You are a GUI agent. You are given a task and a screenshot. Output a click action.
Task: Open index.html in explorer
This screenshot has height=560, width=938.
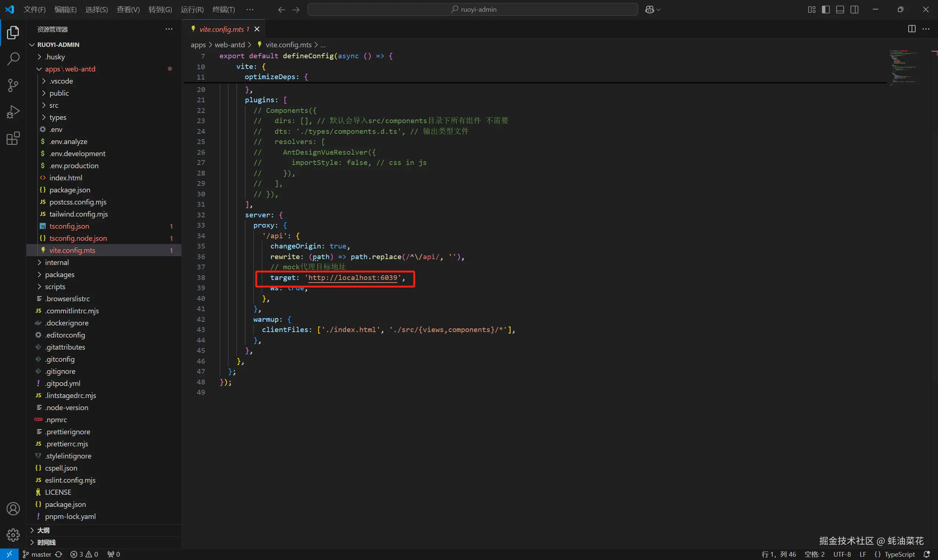coord(104,178)
